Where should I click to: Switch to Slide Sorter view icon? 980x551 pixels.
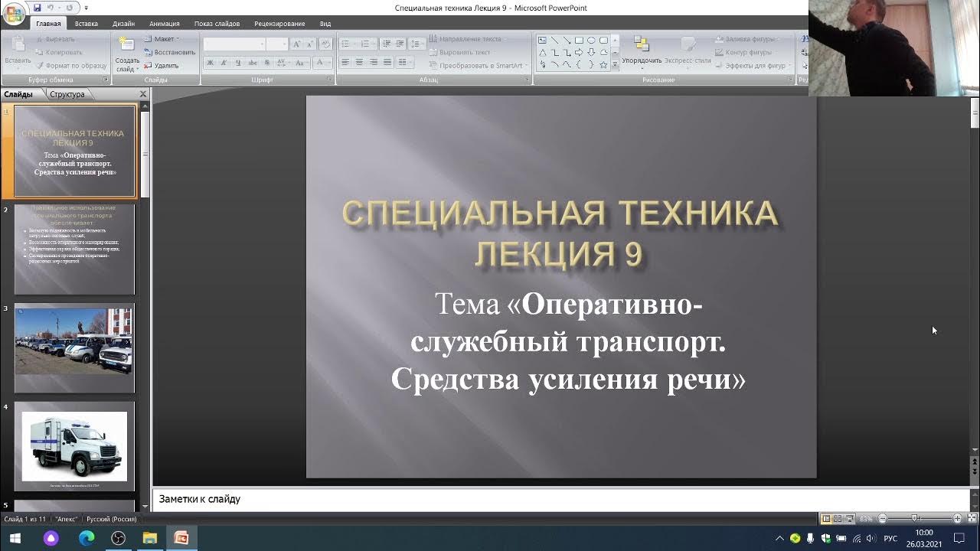pyautogui.click(x=838, y=519)
